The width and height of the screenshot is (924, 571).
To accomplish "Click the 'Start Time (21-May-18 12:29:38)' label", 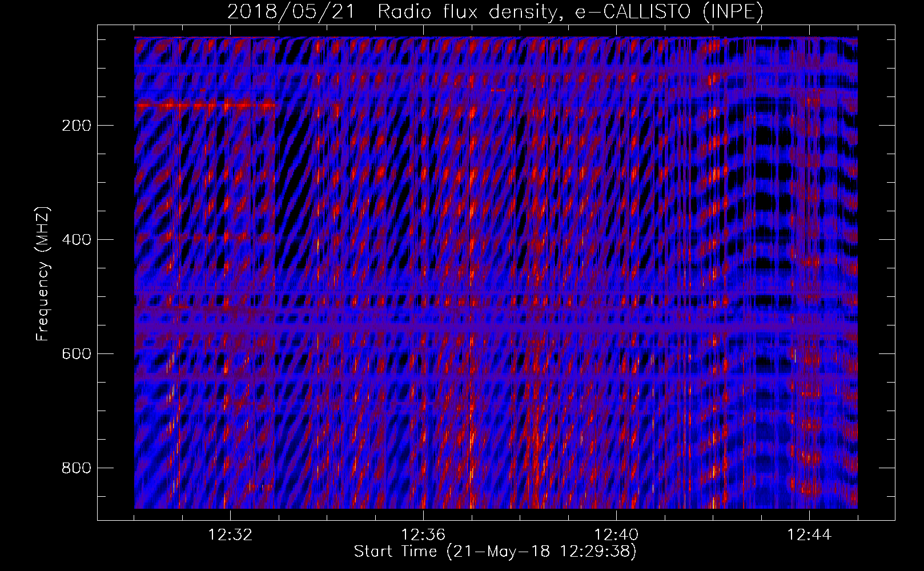I will point(495,552).
